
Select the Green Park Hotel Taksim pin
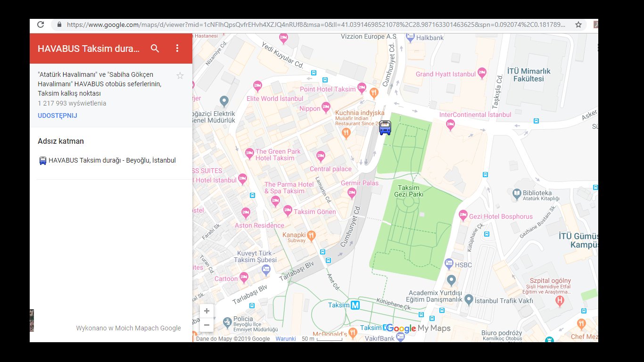point(250,153)
